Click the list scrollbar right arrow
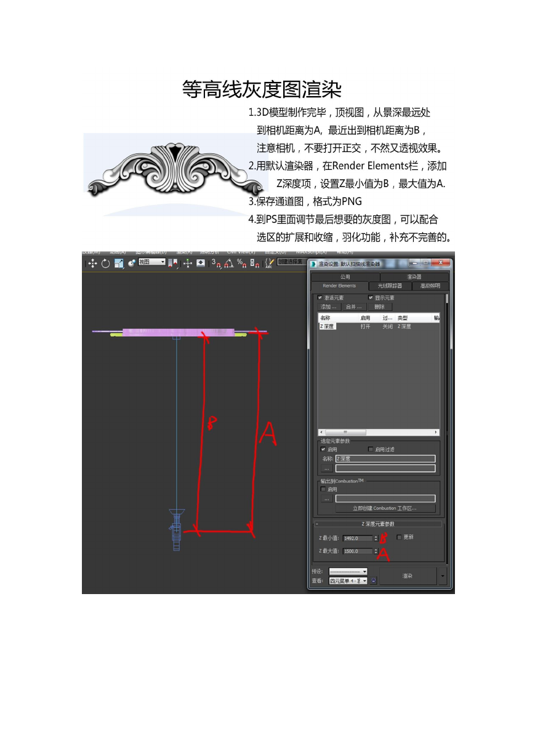The width and height of the screenshot is (535, 756). click(436, 432)
